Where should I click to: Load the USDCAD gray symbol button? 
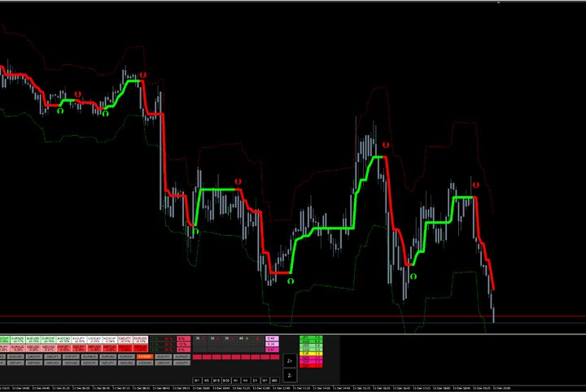point(145,363)
